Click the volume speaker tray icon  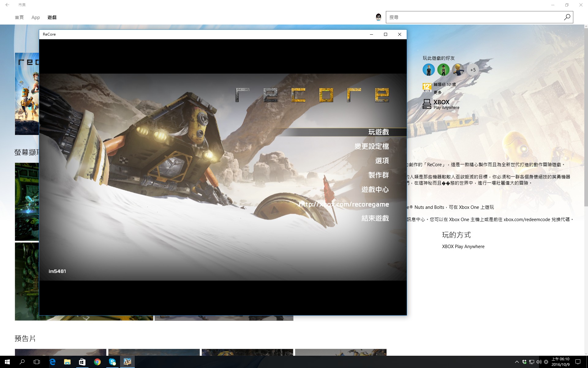[x=539, y=362]
